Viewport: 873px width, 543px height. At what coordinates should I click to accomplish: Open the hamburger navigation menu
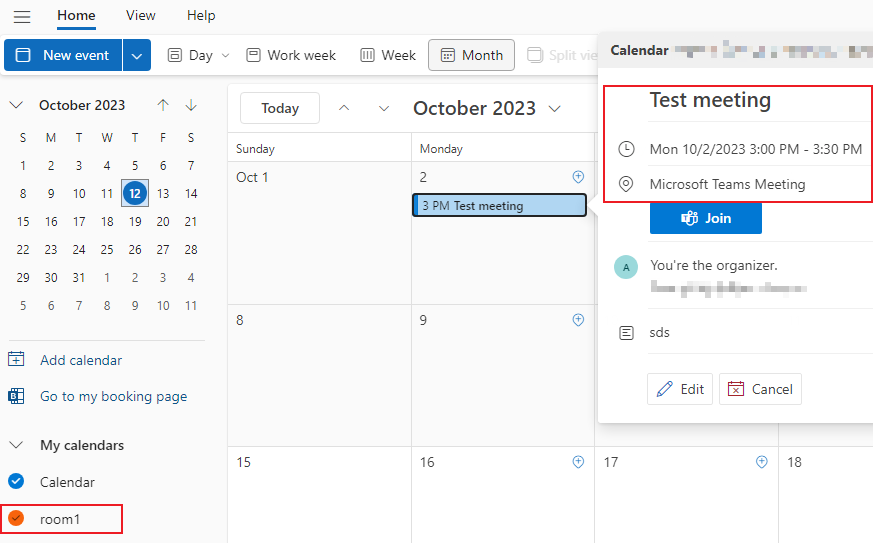coord(22,16)
